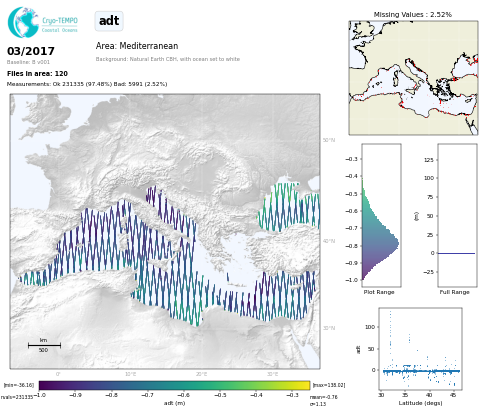Click the Cryo-TEMPO Coastal Oceans text
The width and height of the screenshot is (492, 410).
pyautogui.click(x=60, y=25)
